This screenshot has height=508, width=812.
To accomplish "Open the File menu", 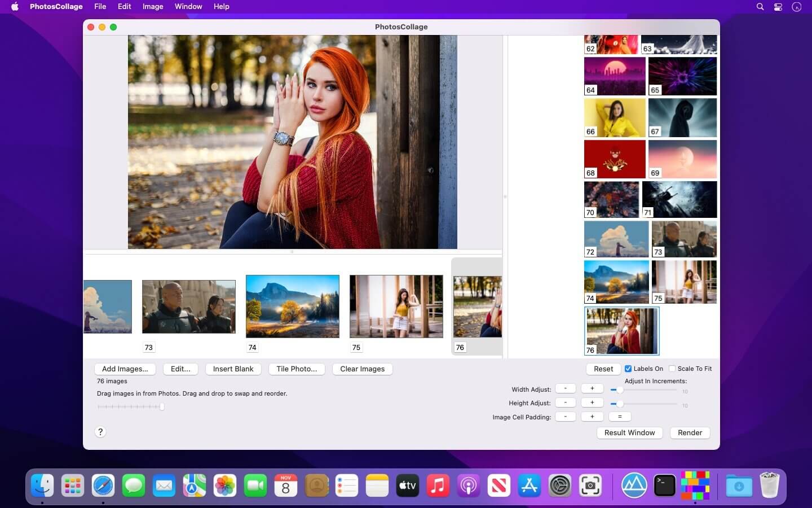I will coord(100,7).
